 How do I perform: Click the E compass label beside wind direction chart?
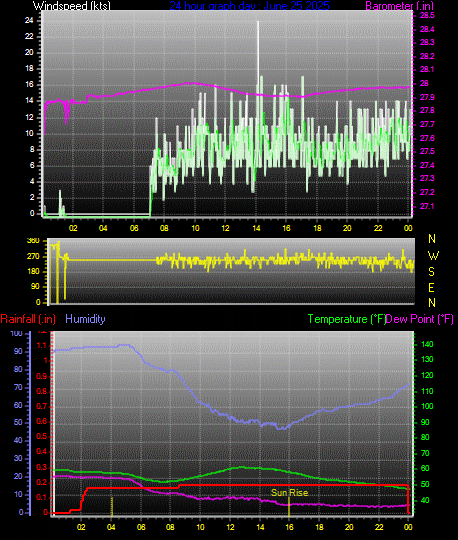[431, 288]
